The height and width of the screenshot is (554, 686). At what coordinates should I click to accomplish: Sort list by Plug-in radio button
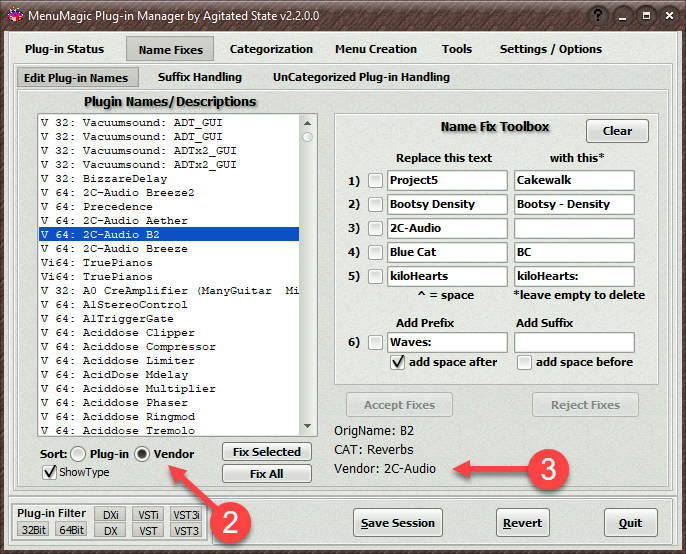tap(78, 454)
